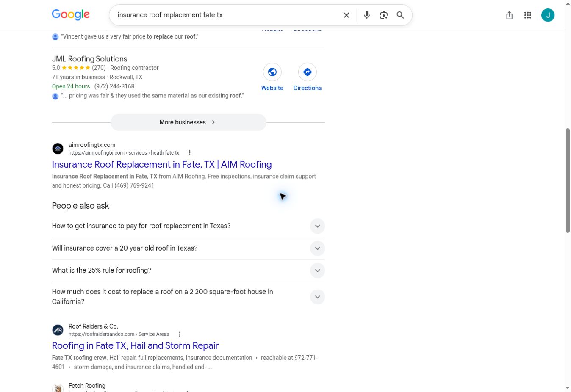Open 'Roofing in Fate TX, Hail and Storm Repair'
The width and height of the screenshot is (571, 392).
tap(135, 345)
